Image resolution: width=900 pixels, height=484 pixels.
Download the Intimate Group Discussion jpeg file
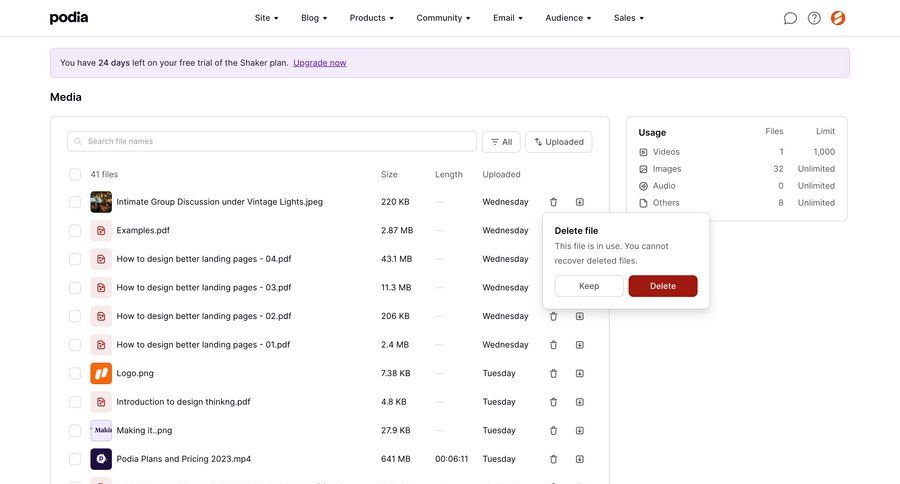(580, 202)
